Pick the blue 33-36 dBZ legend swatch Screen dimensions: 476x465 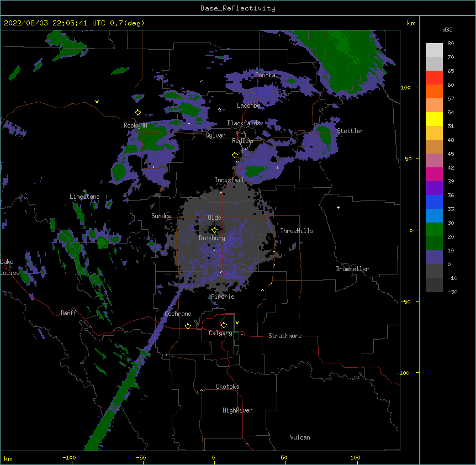[x=434, y=202]
